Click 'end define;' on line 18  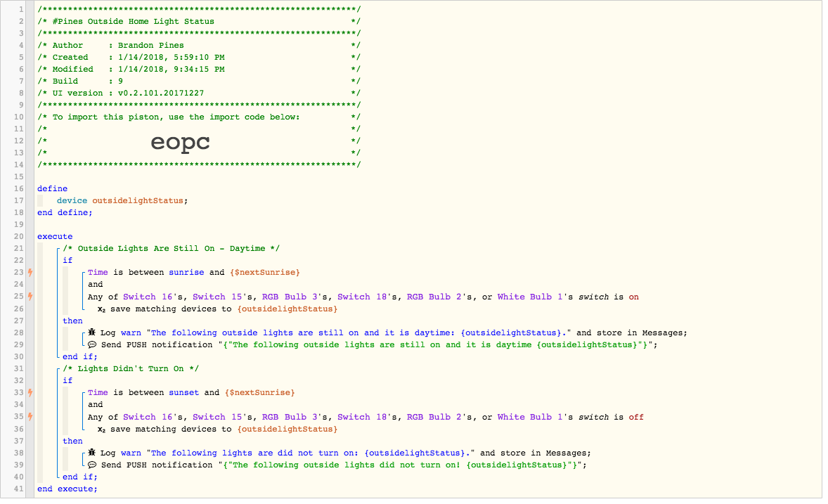click(x=65, y=212)
